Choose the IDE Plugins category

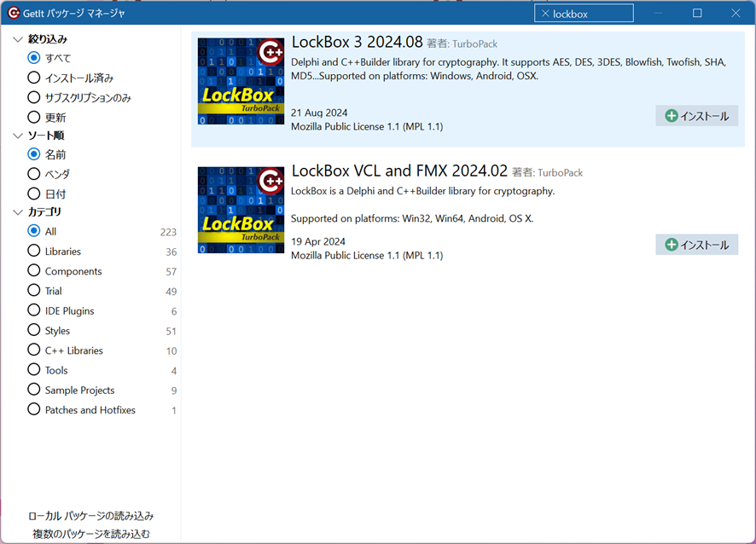(34, 311)
